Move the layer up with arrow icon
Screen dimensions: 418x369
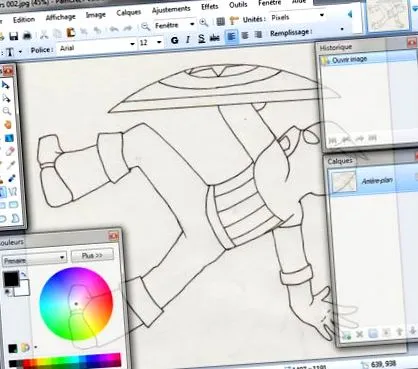point(399,332)
